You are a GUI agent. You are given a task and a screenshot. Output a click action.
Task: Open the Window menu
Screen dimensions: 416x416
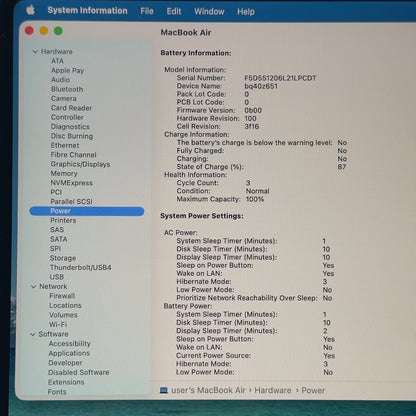point(209,12)
